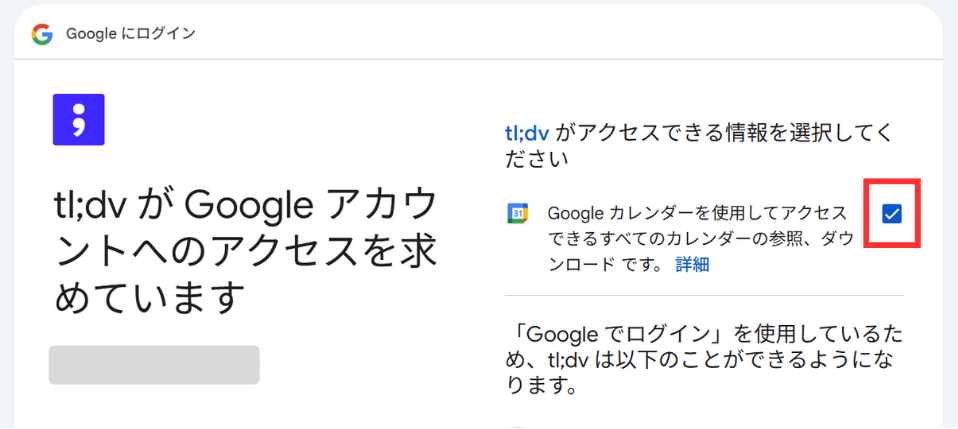Uncheck the Google Calendar access checkbox
This screenshot has height=429, width=958.
pyautogui.click(x=892, y=213)
